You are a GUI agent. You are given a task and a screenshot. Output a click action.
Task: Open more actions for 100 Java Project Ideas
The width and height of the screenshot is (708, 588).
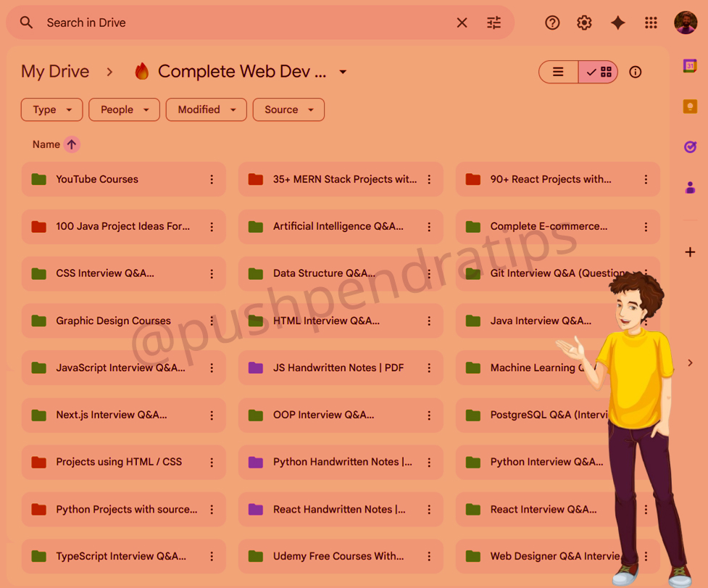pyautogui.click(x=212, y=227)
